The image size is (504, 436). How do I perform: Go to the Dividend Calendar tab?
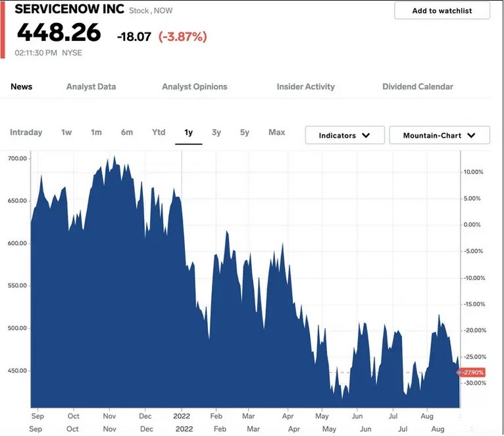pyautogui.click(x=417, y=86)
